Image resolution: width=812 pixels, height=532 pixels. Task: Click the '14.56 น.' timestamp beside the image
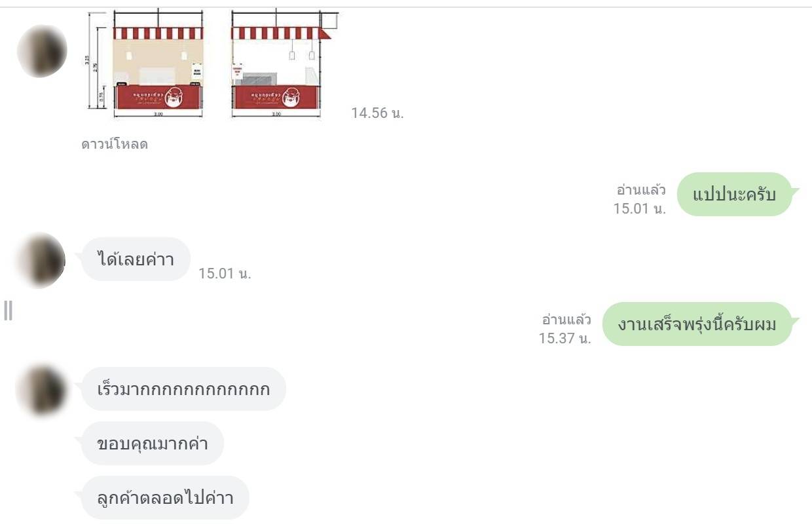[x=377, y=113]
